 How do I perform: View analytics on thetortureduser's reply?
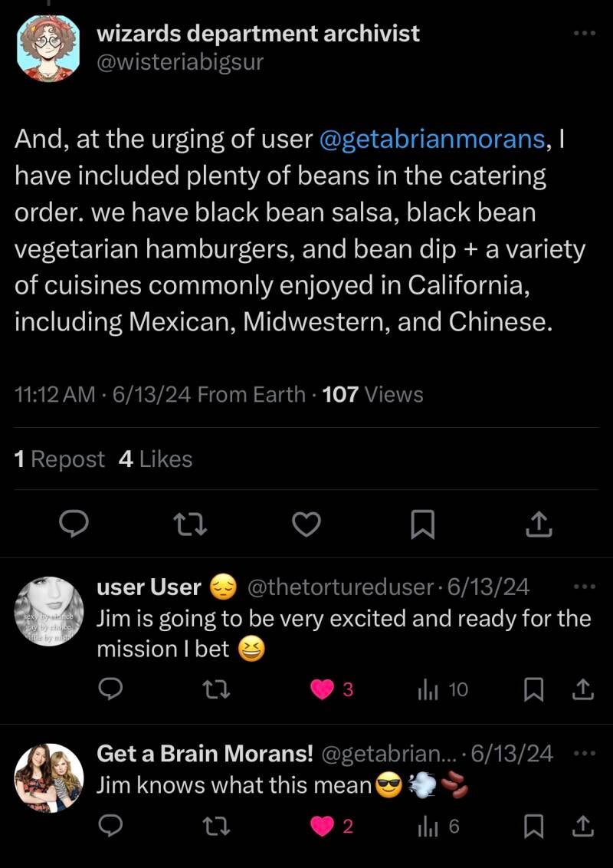[428, 689]
